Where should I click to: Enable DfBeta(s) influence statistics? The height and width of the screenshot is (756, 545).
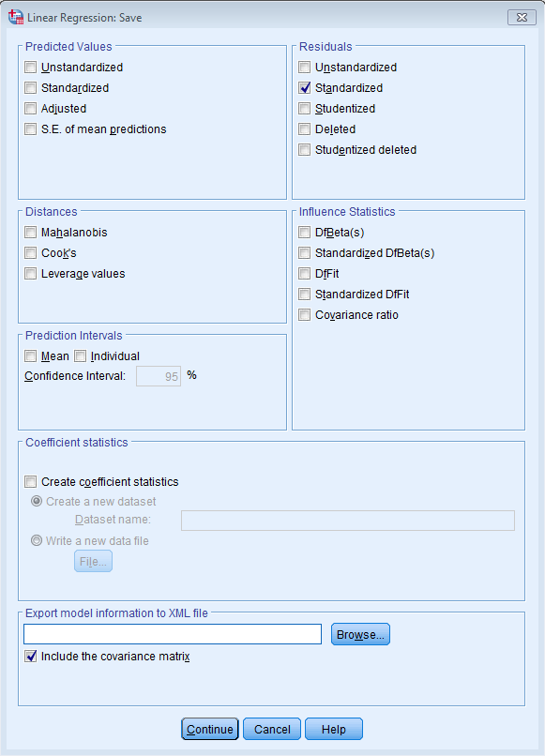[x=305, y=232]
